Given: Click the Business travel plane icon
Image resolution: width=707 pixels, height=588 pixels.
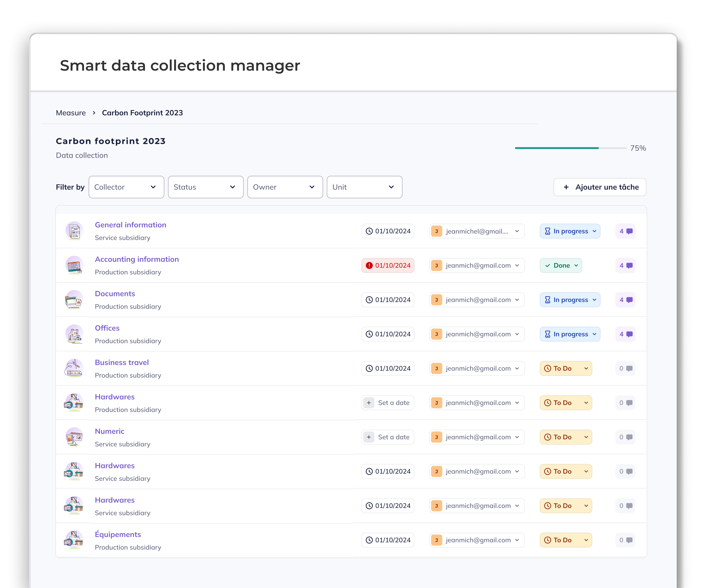Looking at the screenshot, I should click(x=74, y=368).
